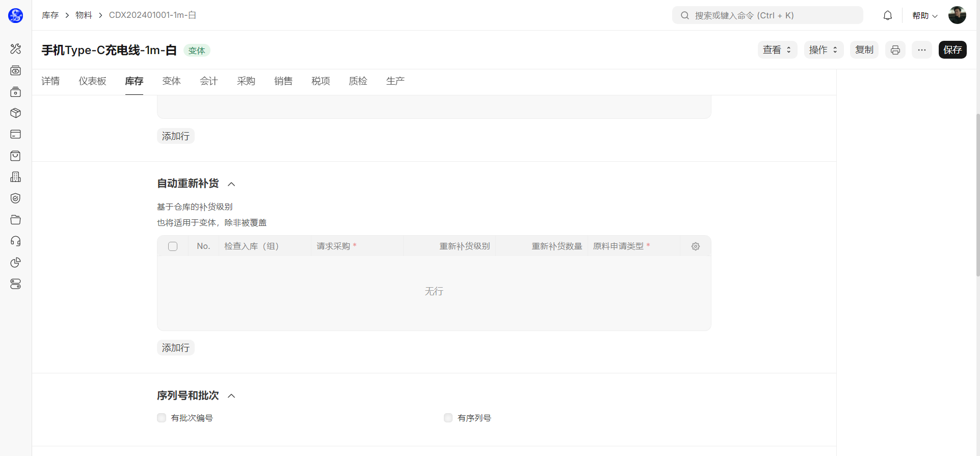This screenshot has height=456, width=980.
Task: Click the print icon button
Action: click(x=895, y=49)
